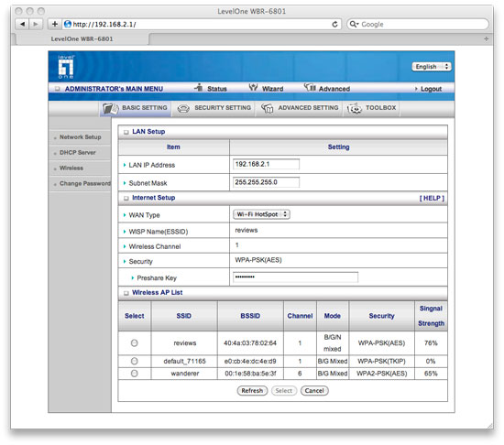Click the Basic Setting folder icon
This screenshot has width=504, height=445.
[110, 109]
